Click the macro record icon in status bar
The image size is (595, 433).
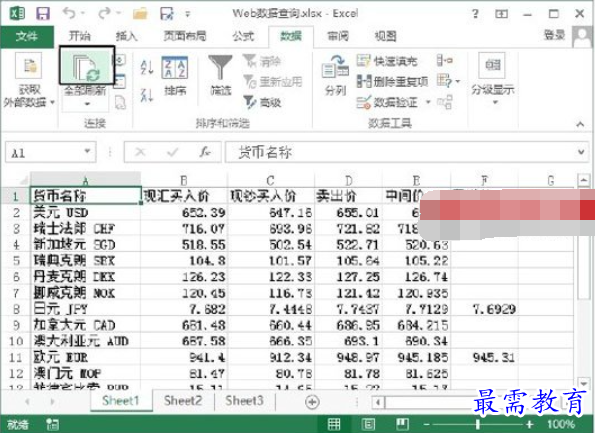click(52, 424)
